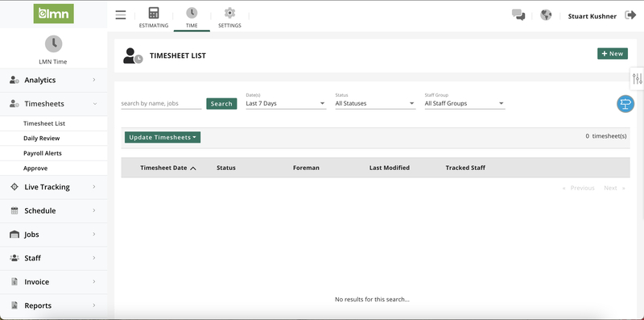Expand the Live Tracking chevron
644x320 pixels.
[x=94, y=187]
